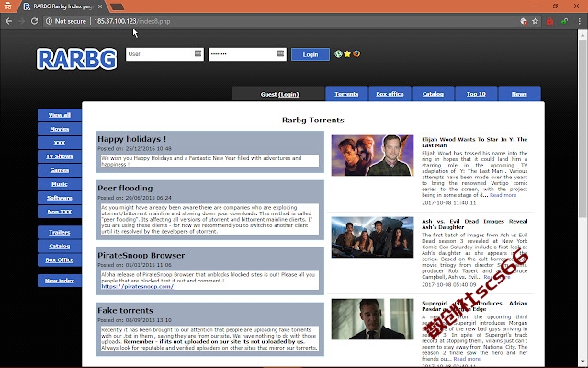This screenshot has height=368, width=588.
Task: Click the password manager icon in password field
Action: [x=280, y=53]
